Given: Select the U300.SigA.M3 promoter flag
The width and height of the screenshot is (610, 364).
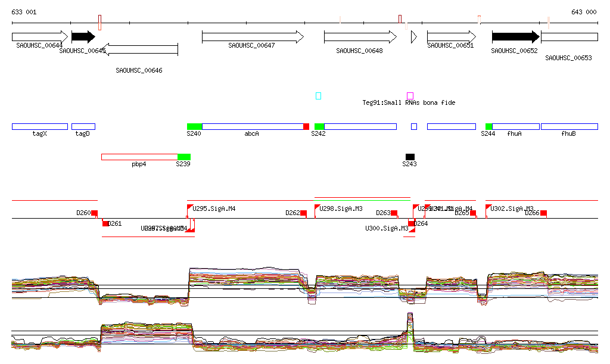Looking at the screenshot, I should tap(412, 229).
